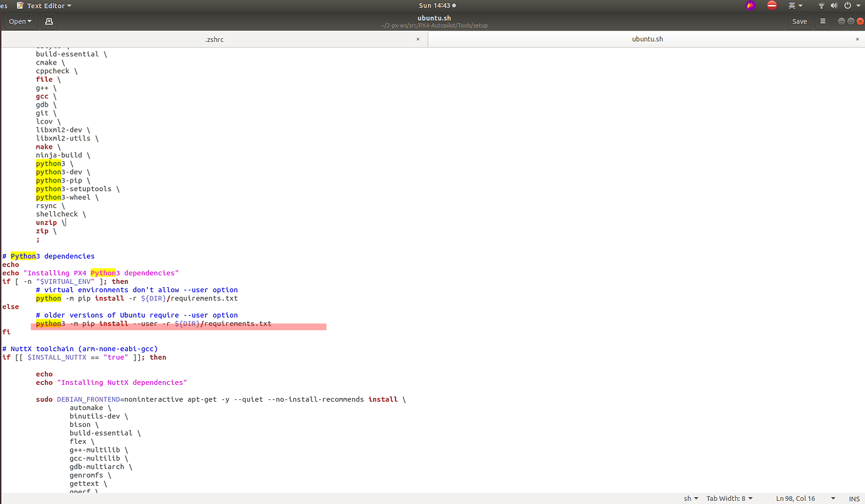Click the purple Claude icon in the tray
The image size is (865, 504).
[x=750, y=5]
